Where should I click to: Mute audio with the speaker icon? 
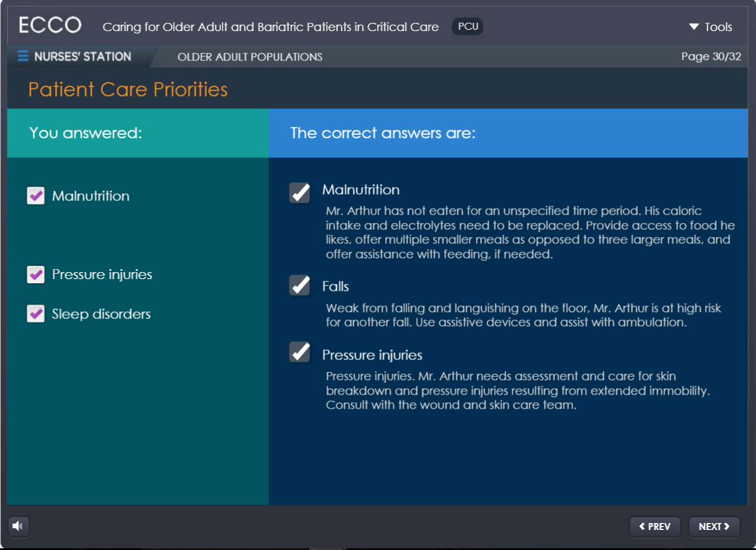pos(18,526)
